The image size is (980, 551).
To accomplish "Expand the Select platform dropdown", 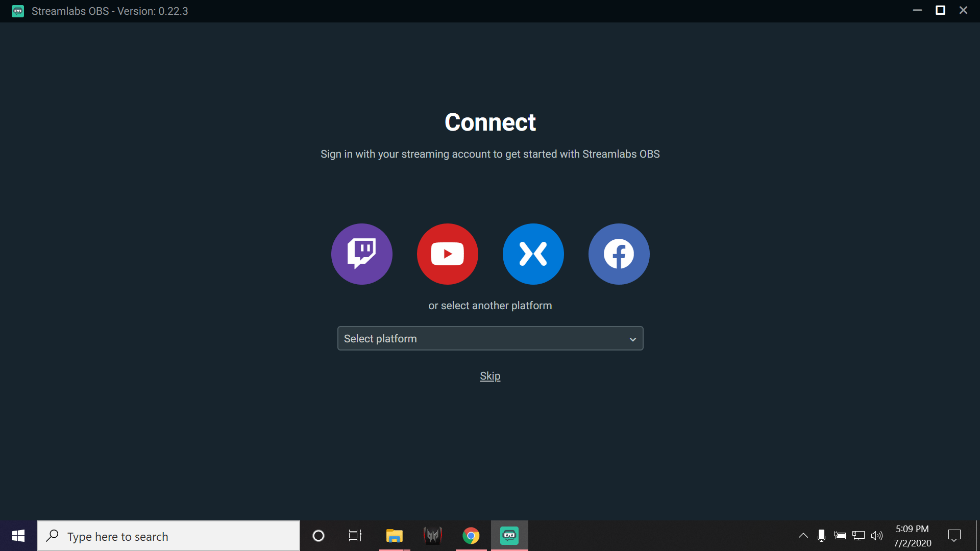I will click(x=490, y=338).
